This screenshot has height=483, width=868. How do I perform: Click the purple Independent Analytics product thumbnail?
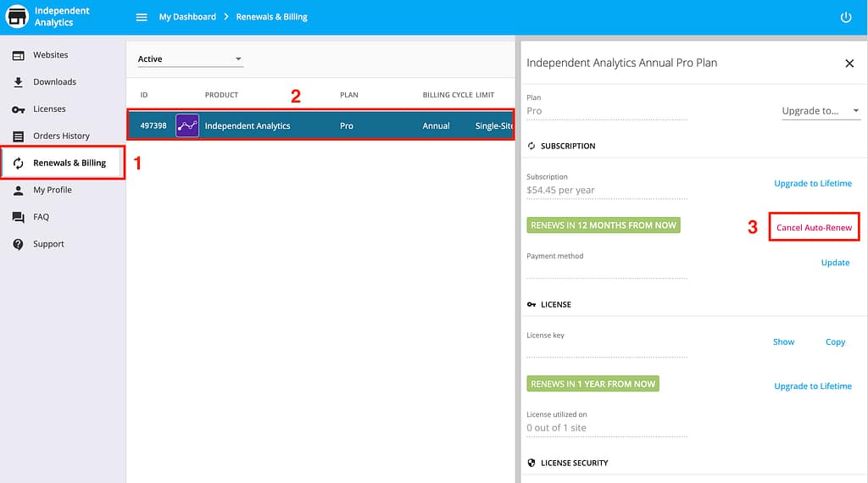point(187,126)
